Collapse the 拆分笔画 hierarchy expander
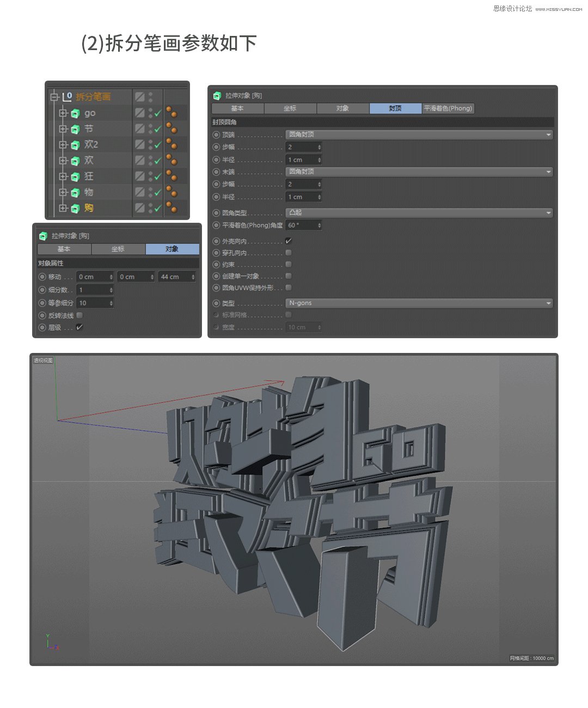588x708 pixels. 54,97
